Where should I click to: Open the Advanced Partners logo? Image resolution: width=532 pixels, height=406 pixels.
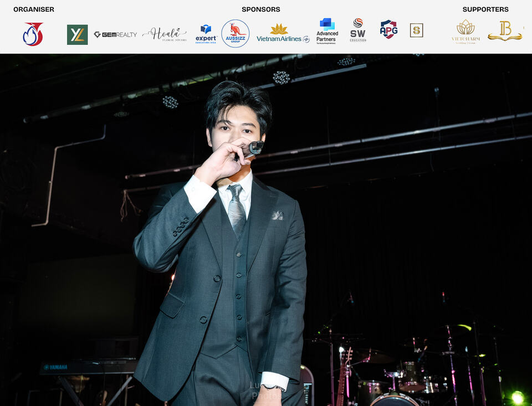(x=327, y=31)
